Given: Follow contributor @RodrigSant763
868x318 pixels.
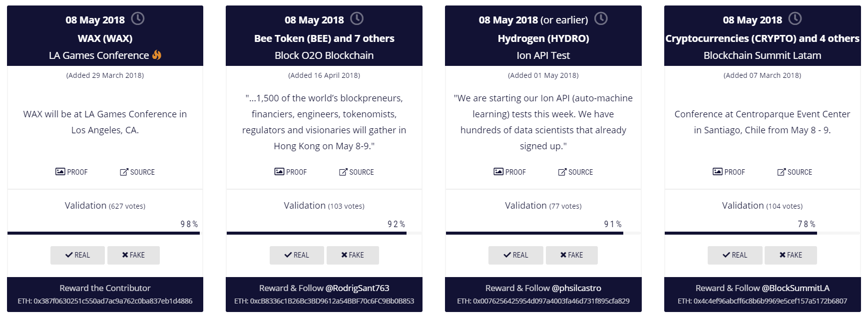Looking at the screenshot, I should pyautogui.click(x=357, y=288).
